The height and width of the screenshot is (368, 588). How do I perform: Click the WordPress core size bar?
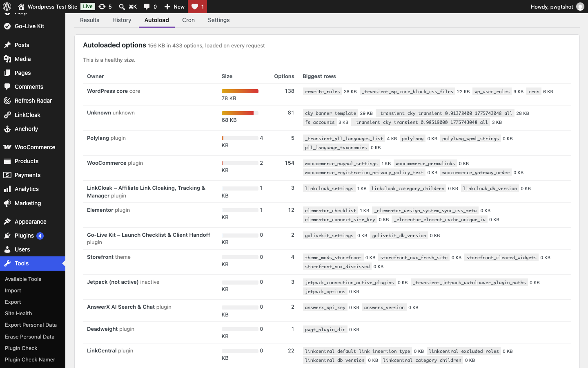[240, 91]
